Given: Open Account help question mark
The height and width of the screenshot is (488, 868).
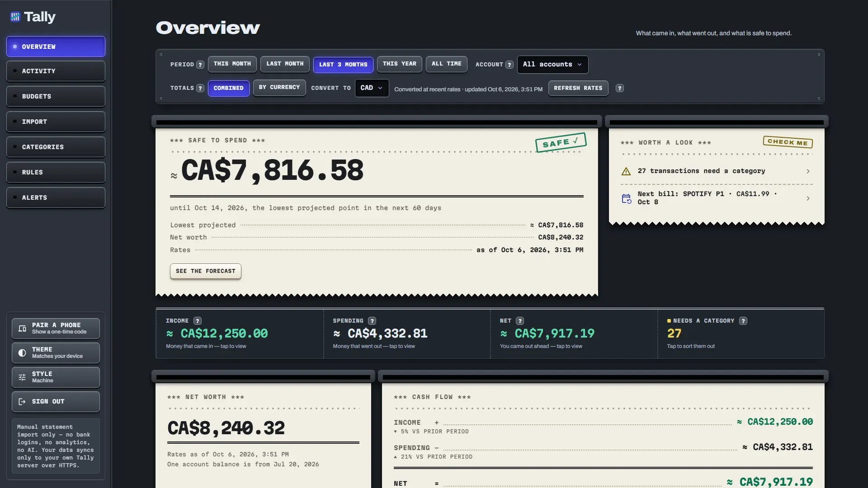Looking at the screenshot, I should [509, 65].
